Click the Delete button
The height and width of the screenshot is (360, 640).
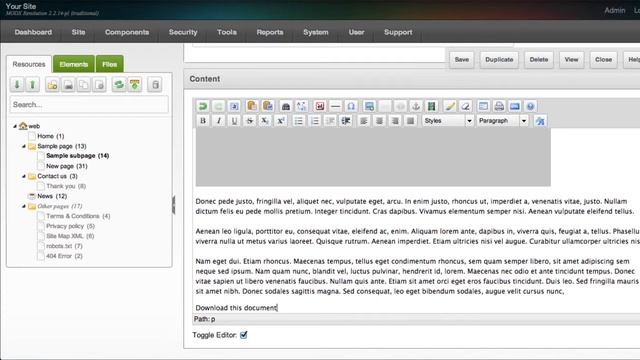[x=539, y=60]
